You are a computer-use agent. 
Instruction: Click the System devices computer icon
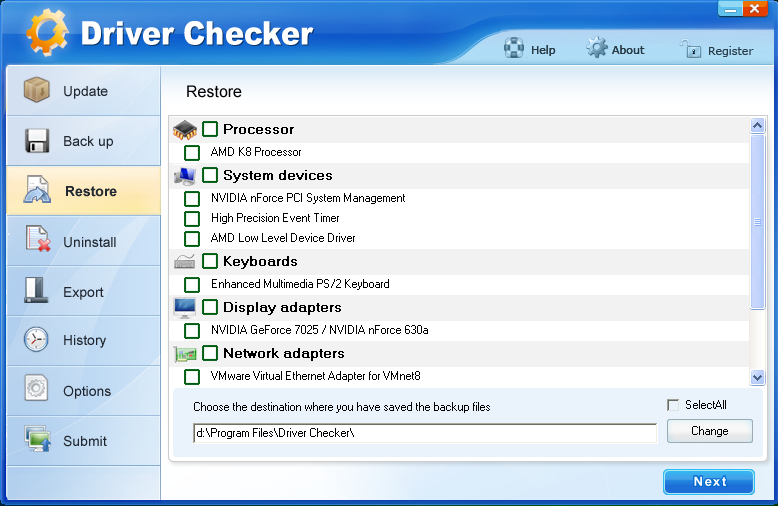coord(185,176)
